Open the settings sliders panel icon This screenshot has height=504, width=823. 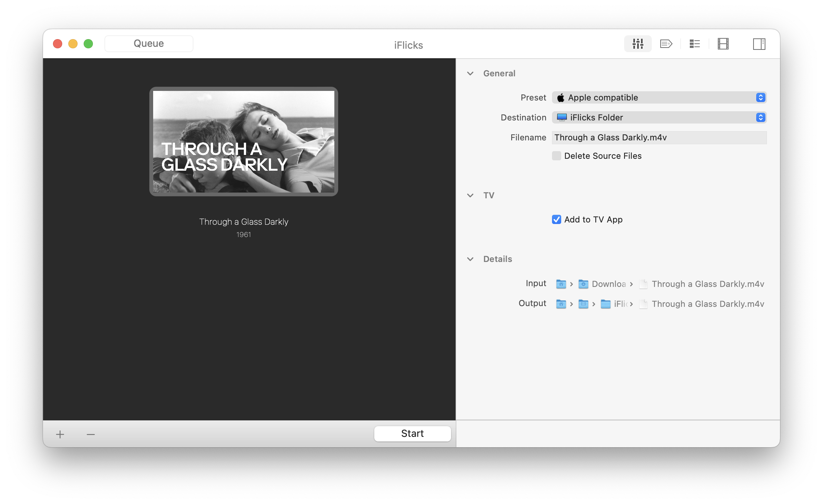tap(638, 44)
